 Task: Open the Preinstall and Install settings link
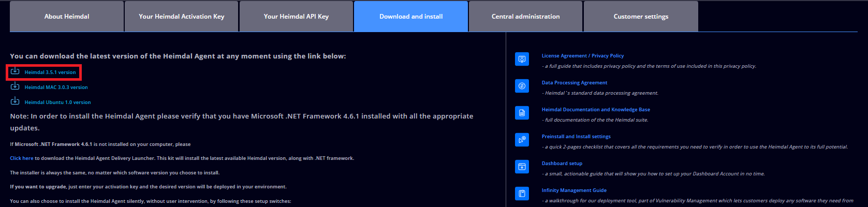576,137
